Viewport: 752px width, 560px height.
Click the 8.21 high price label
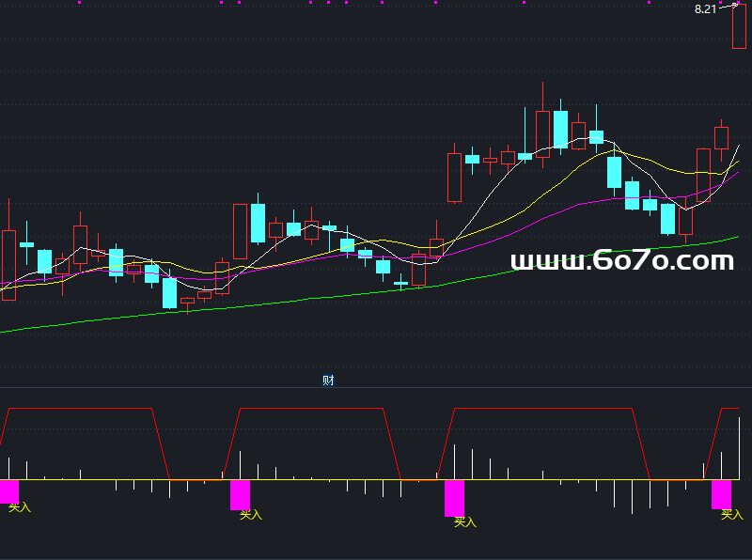[705, 8]
